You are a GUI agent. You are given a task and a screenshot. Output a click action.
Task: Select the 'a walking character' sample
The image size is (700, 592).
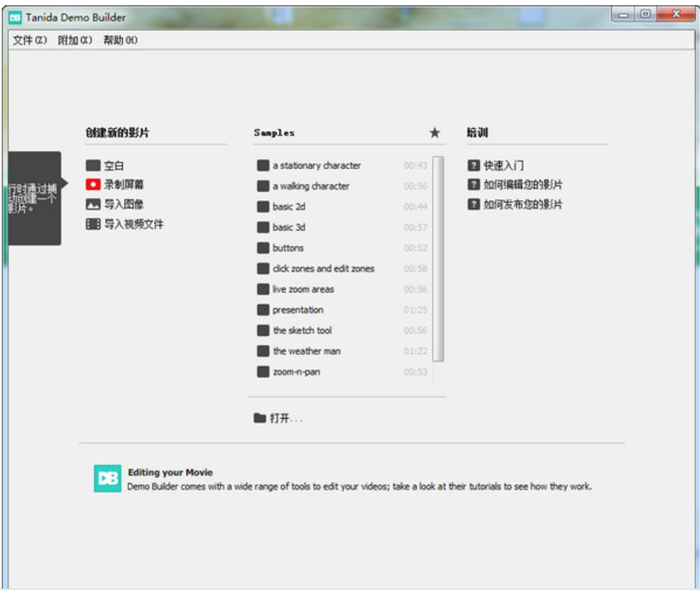pos(311,186)
